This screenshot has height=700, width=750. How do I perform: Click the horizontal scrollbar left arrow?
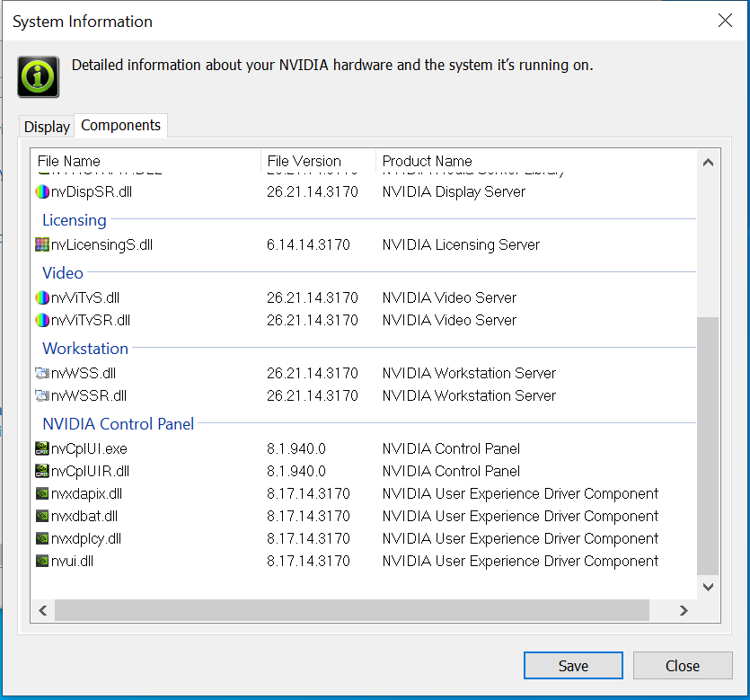[43, 610]
